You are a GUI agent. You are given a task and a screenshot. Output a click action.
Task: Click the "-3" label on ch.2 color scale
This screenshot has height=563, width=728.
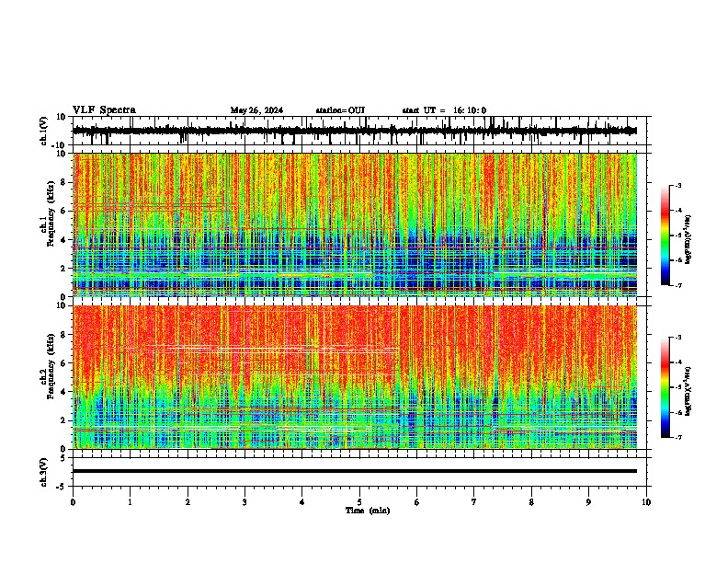(x=678, y=338)
